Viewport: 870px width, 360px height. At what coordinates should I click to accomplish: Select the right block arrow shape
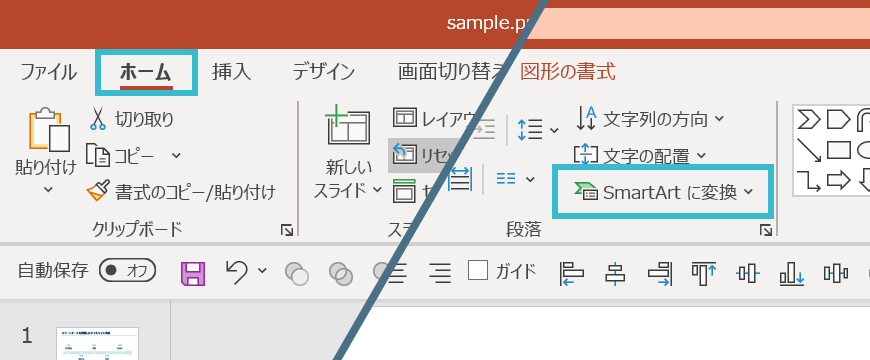coord(838,181)
